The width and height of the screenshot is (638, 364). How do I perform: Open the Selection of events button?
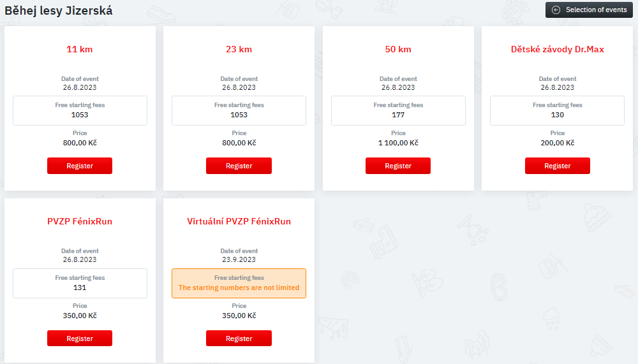pyautogui.click(x=589, y=10)
